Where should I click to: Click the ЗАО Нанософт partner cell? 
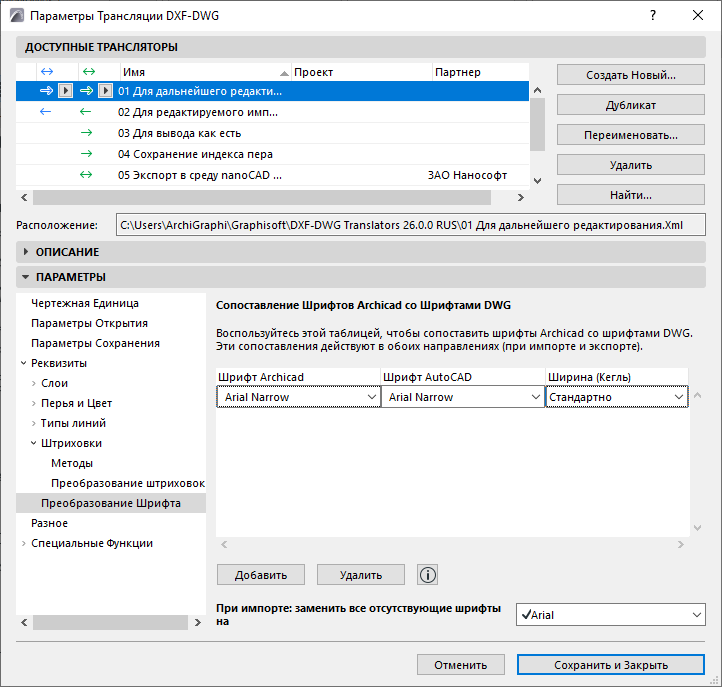click(467, 175)
